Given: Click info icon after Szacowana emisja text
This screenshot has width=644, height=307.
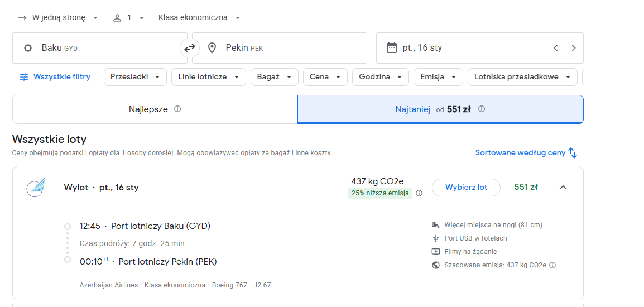Looking at the screenshot, I should (552, 265).
